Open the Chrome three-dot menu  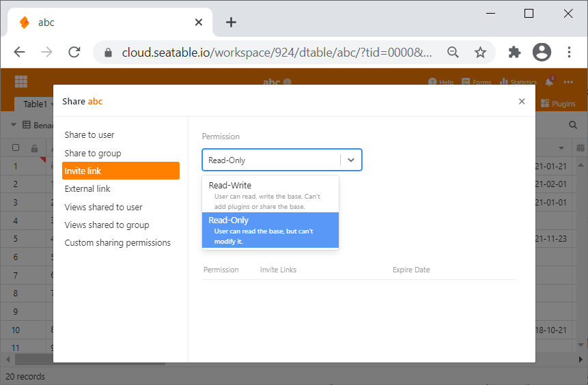coord(569,52)
